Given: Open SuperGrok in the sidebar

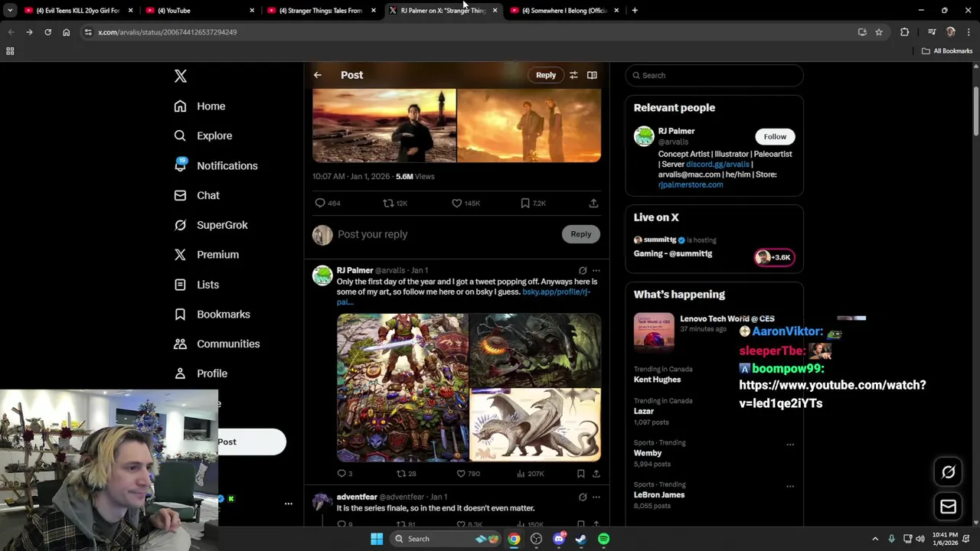Looking at the screenshot, I should point(211,225).
